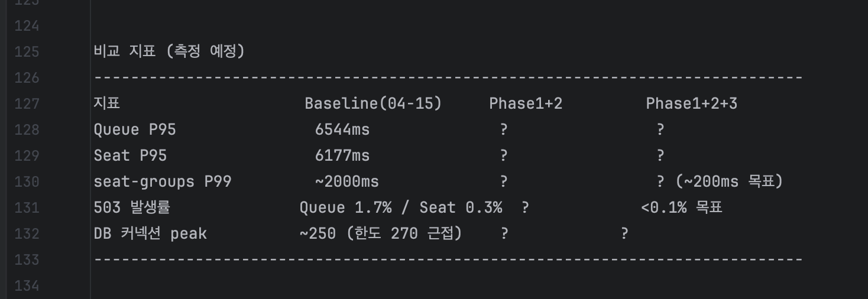Click the '<0.1% 목표' target text
The image size is (868, 299).
tap(681, 208)
